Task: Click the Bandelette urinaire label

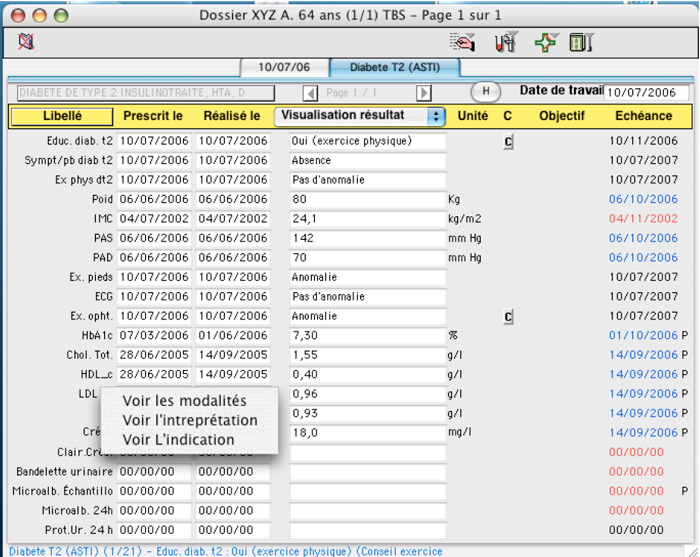Action: pyautogui.click(x=64, y=472)
